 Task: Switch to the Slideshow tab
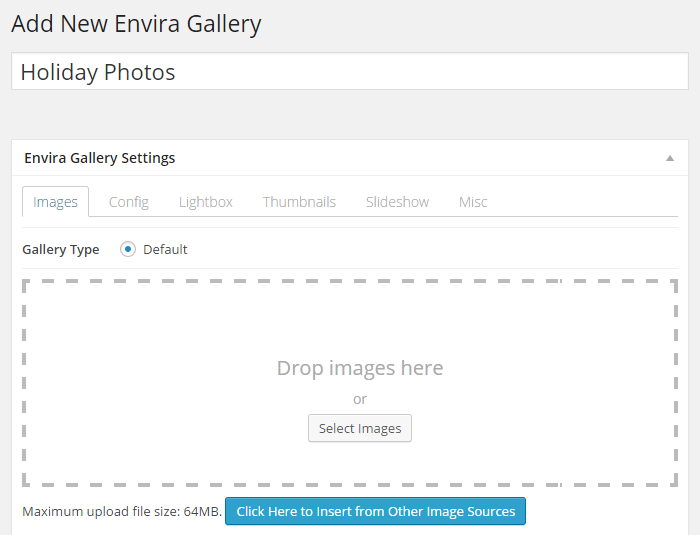click(x=397, y=202)
